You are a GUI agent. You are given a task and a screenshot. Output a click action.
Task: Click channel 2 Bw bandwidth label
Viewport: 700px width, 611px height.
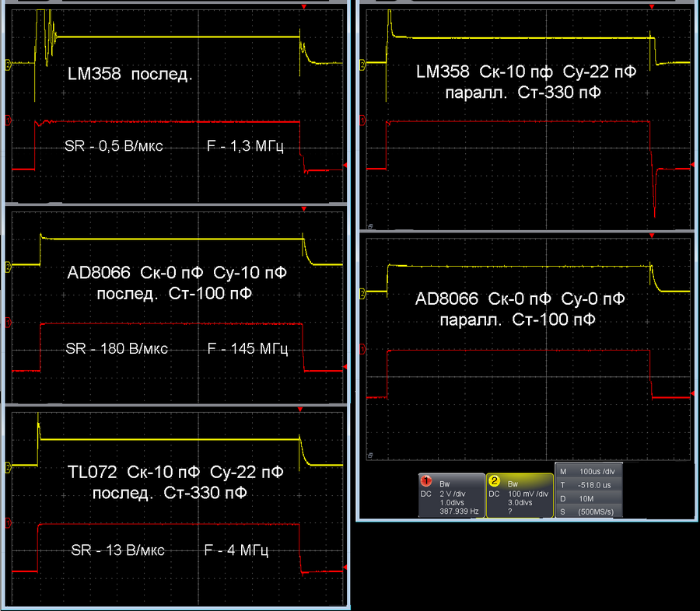513,484
